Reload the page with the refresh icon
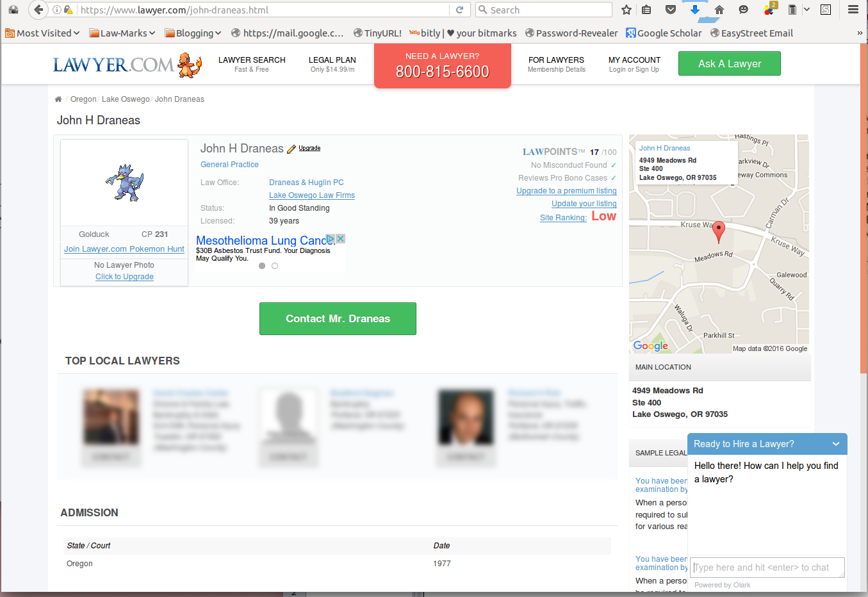The image size is (868, 597). click(459, 10)
